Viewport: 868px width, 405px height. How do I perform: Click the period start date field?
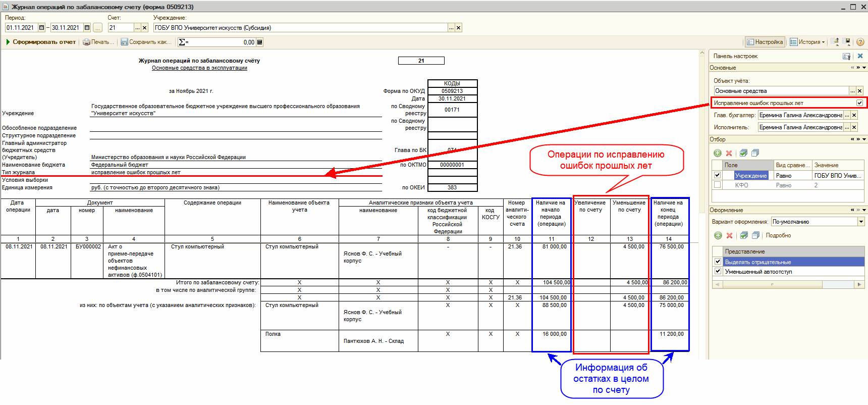(x=22, y=28)
